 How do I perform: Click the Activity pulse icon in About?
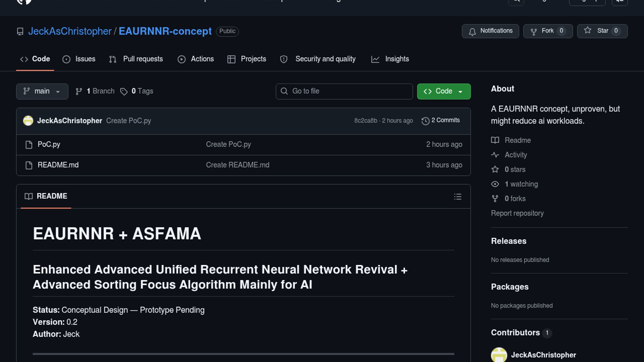pyautogui.click(x=495, y=155)
